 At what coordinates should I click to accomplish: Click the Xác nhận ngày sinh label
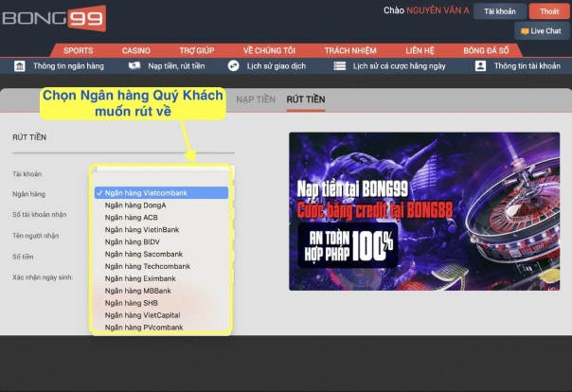tap(43, 277)
